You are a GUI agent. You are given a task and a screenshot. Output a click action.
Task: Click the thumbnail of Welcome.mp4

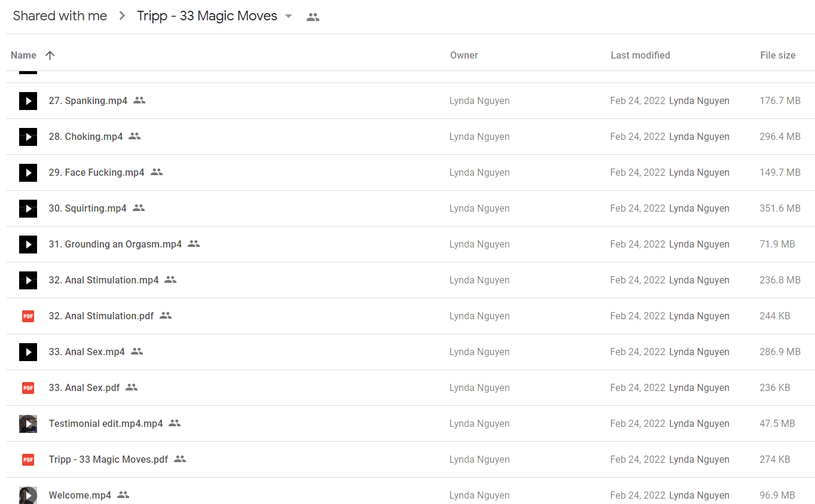tap(28, 495)
